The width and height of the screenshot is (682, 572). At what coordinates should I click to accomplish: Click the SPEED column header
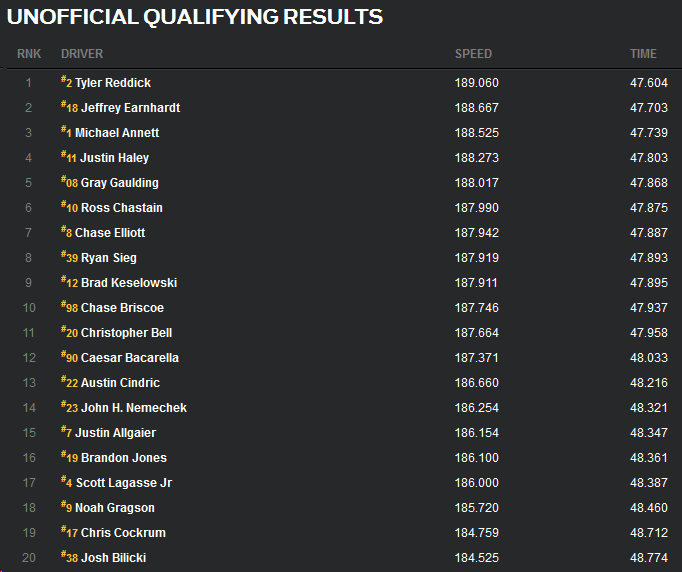pyautogui.click(x=473, y=54)
